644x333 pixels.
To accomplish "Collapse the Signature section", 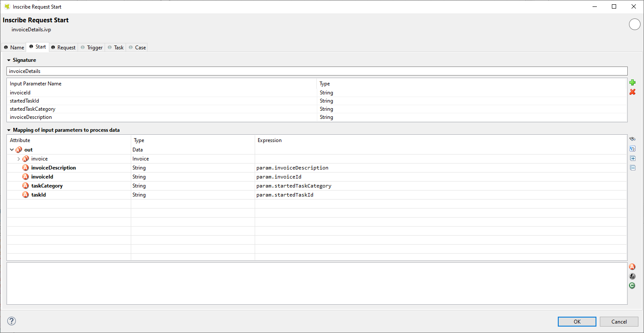I will pos(9,60).
